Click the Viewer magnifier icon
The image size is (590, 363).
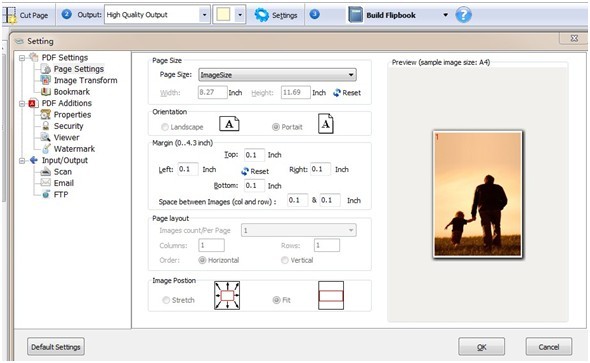click(x=46, y=137)
